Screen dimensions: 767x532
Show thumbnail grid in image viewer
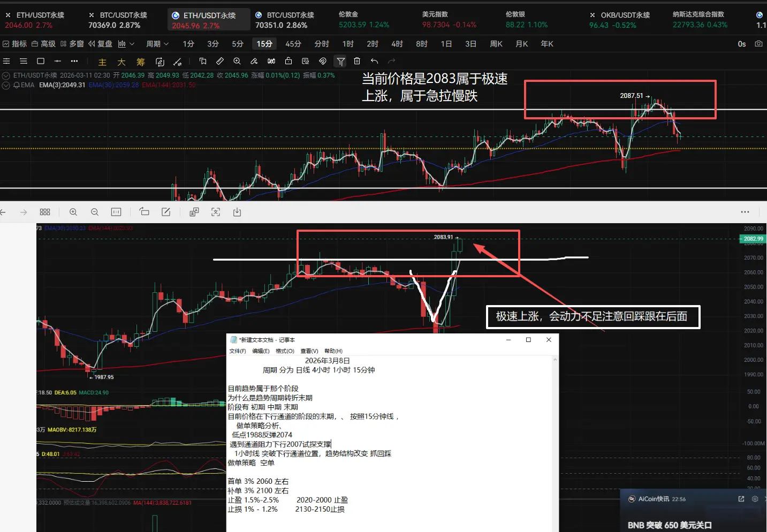pos(45,212)
